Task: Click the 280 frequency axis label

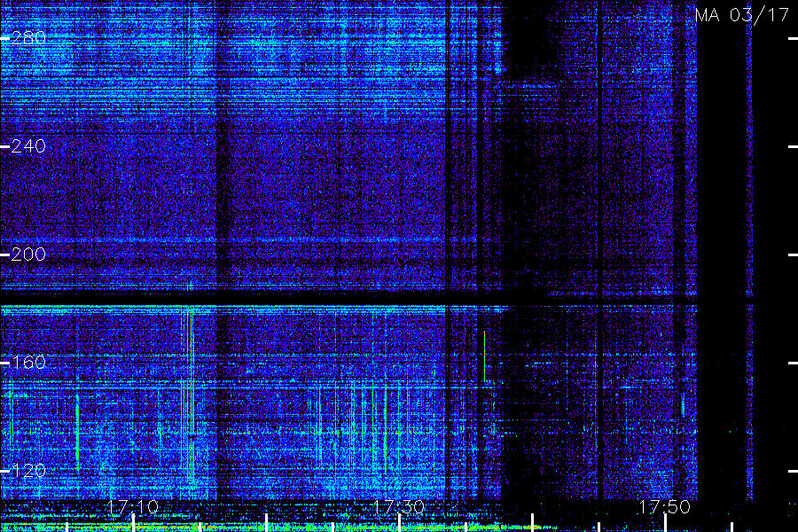Action: [x=28, y=38]
